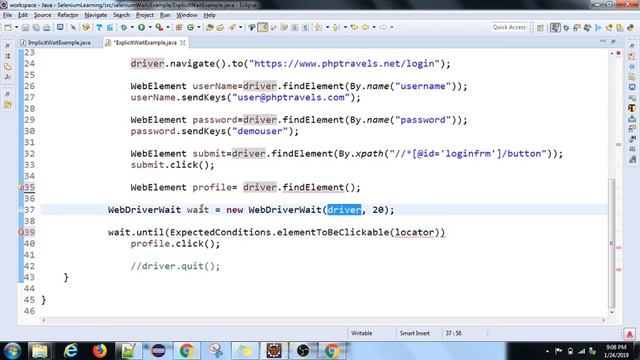Open the New file dropdown arrow

(x=16, y=27)
